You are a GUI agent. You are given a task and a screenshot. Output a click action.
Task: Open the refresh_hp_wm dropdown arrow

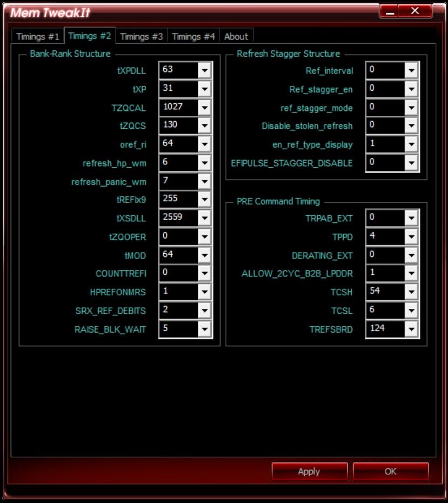pyautogui.click(x=204, y=163)
